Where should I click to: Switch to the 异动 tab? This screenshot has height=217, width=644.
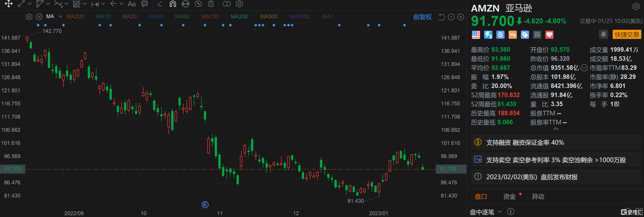pos(538,197)
